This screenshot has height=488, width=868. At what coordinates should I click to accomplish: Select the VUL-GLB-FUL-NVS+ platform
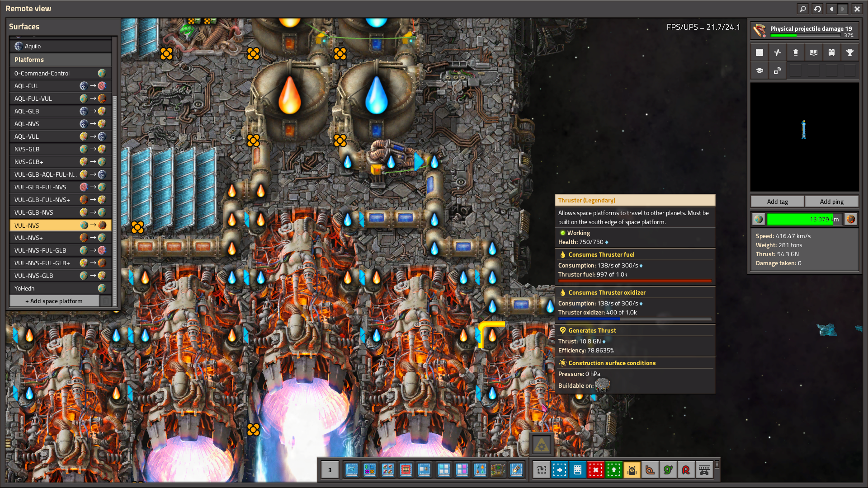point(61,200)
